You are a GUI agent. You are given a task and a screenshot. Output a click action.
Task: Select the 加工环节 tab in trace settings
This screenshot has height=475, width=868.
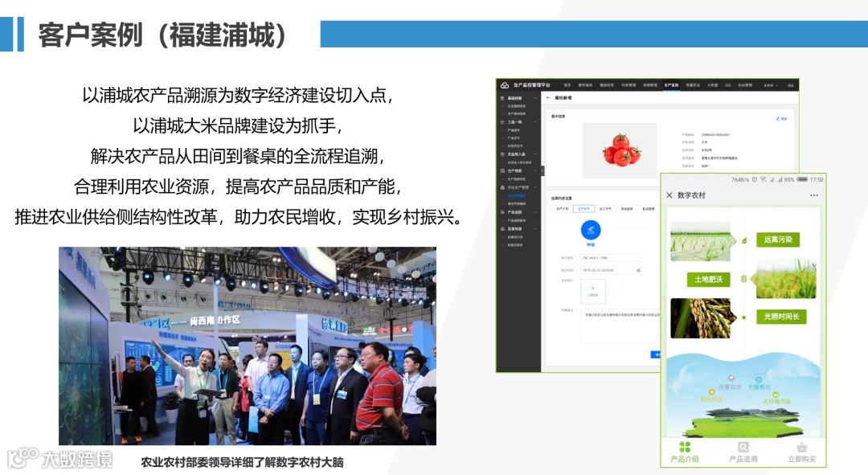point(605,209)
